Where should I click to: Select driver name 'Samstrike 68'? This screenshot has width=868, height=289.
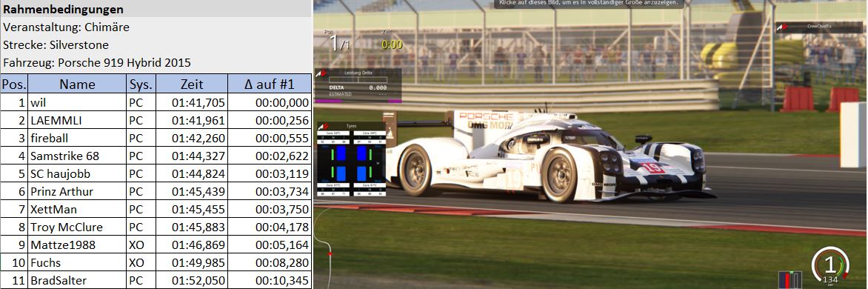64,156
